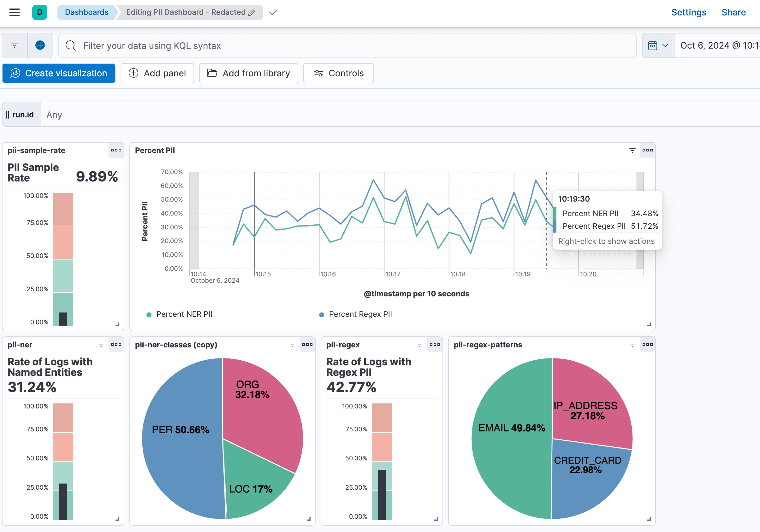Open the filter options chevron menu
This screenshot has width=760, height=532.
14,45
